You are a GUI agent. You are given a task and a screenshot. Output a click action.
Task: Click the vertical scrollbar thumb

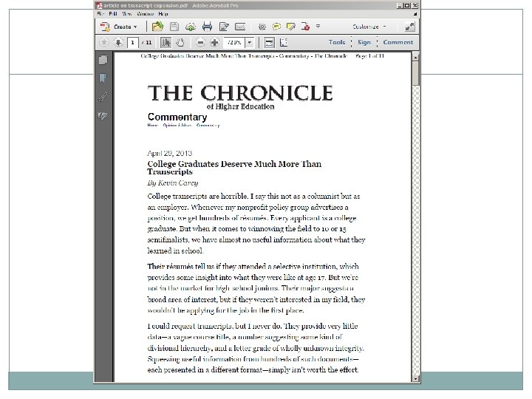coord(415,74)
